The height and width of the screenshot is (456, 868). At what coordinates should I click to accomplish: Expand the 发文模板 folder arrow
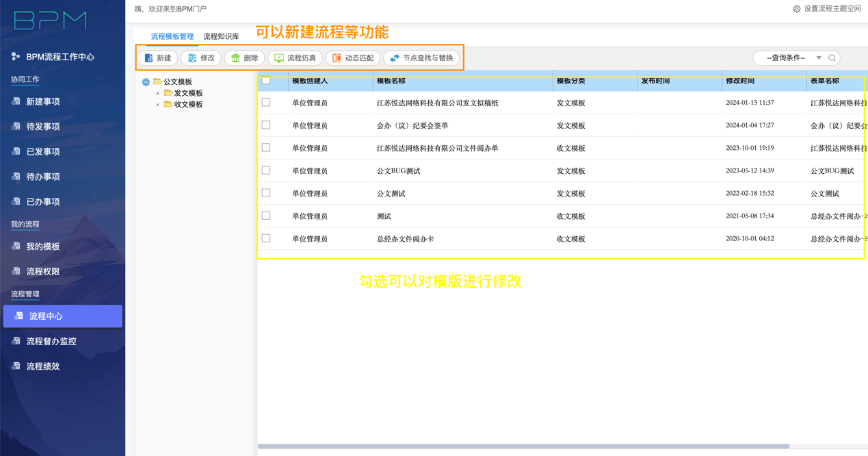coord(157,93)
